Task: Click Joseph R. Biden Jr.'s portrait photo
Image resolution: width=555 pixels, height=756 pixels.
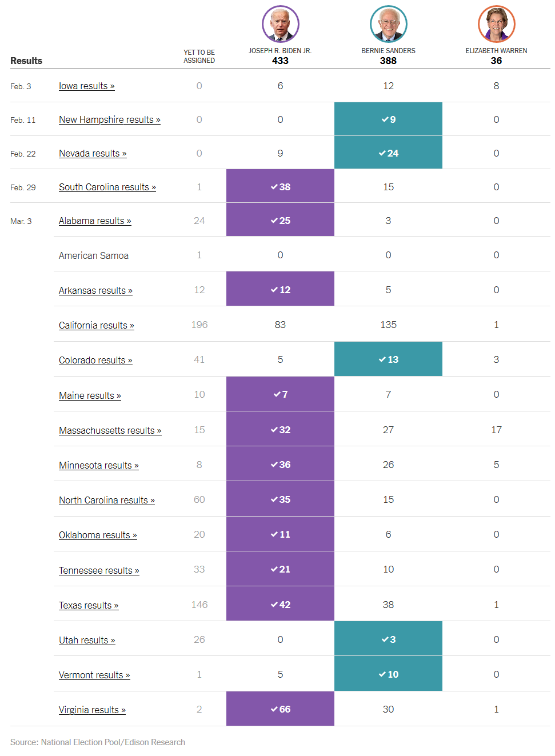Action: point(280,24)
